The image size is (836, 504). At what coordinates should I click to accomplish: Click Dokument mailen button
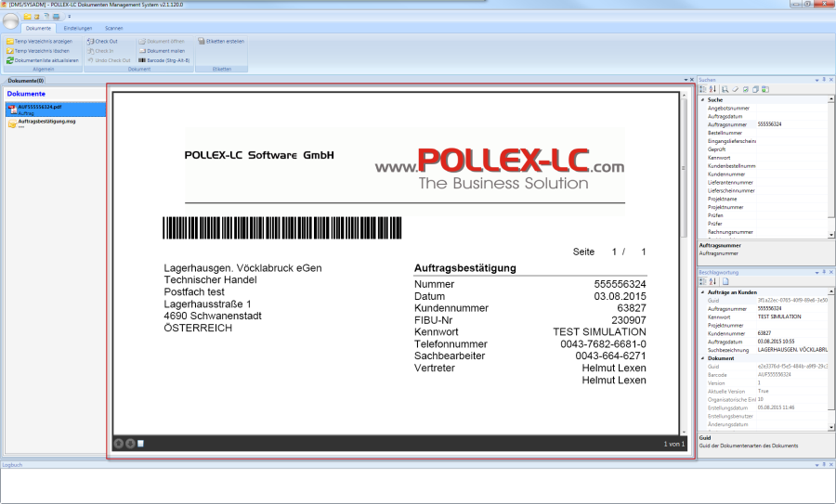pyautogui.click(x=163, y=51)
